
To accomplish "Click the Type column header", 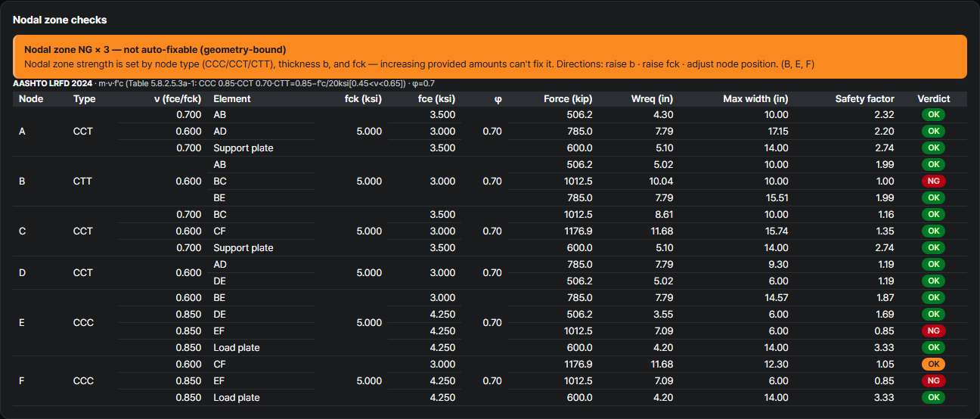I will (85, 99).
